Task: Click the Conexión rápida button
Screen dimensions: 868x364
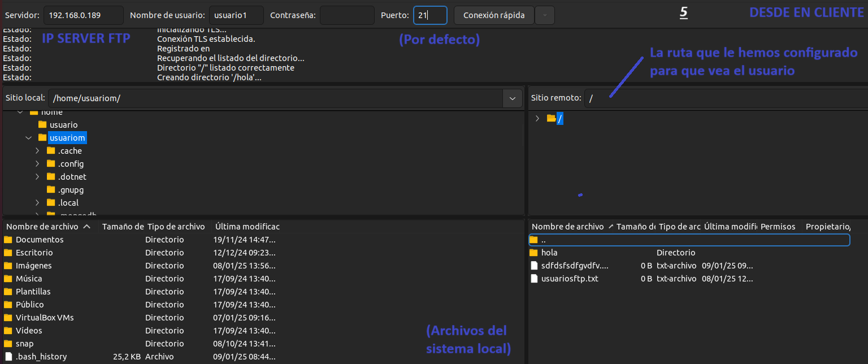Action: (493, 15)
